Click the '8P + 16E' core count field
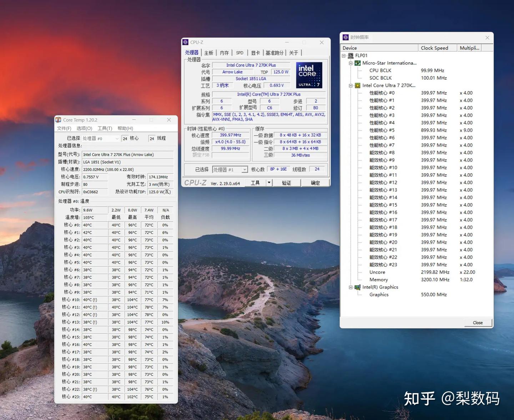Viewport: 514px width, 420px height. (278, 169)
